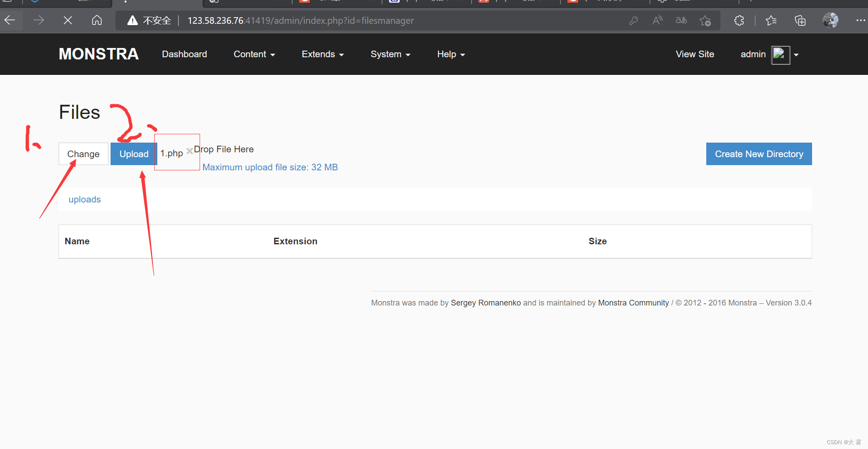Viewport: 868px width, 449px height.
Task: Click the Files page heading
Action: coord(80,112)
